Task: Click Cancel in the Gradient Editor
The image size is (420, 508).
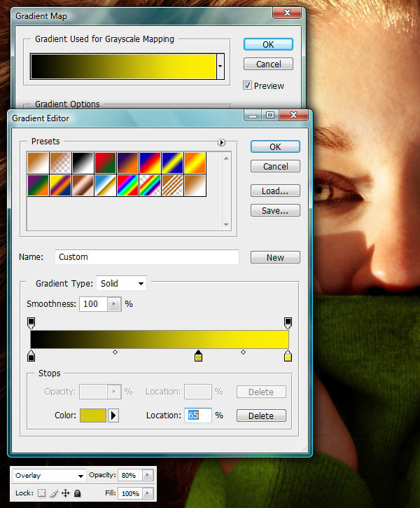Action: [x=275, y=166]
